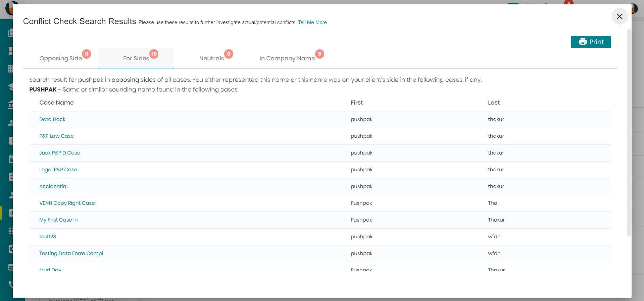Open the VENN Copy Right Case link

(67, 203)
